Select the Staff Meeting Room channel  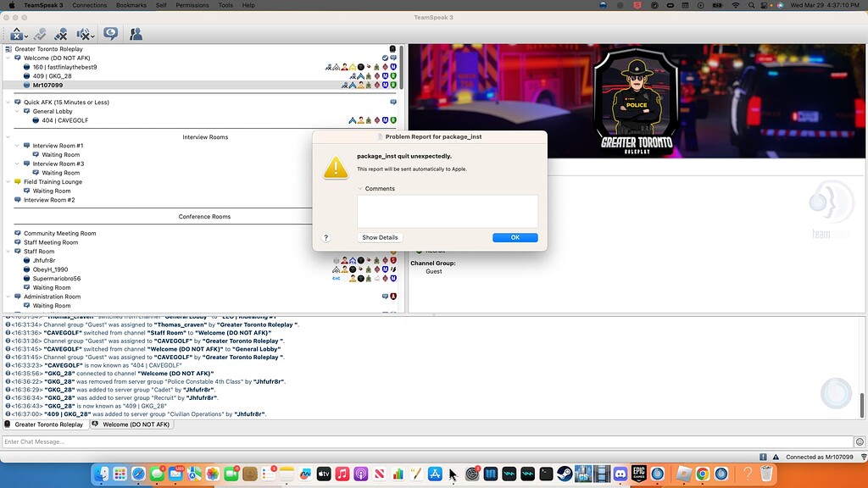51,242
